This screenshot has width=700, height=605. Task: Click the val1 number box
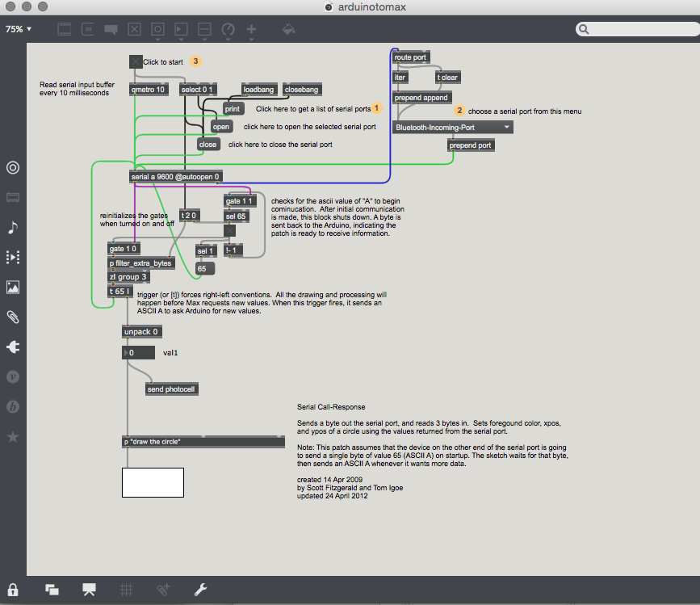138,353
